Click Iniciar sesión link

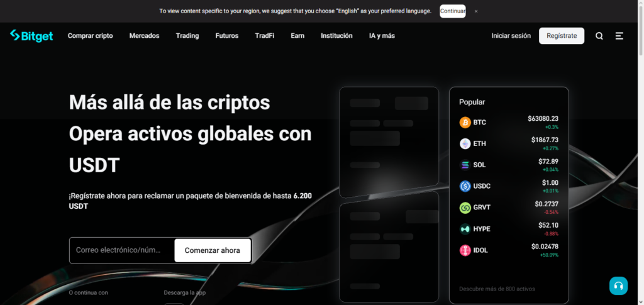pos(511,36)
